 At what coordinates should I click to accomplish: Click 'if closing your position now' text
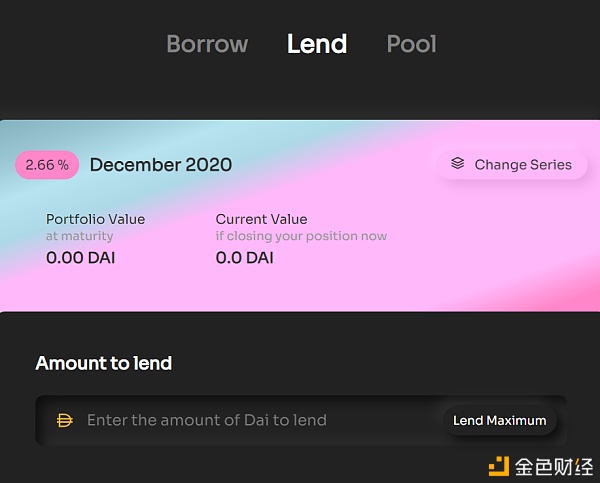pos(301,236)
